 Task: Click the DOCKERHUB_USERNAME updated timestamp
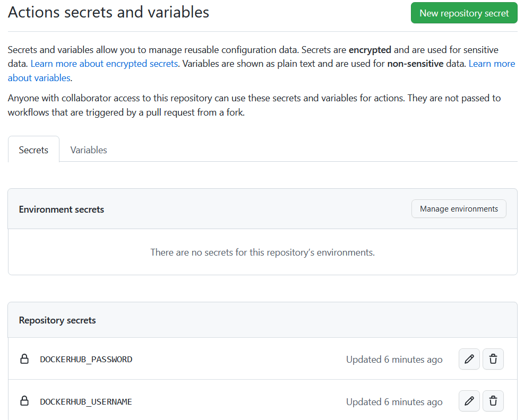click(394, 401)
